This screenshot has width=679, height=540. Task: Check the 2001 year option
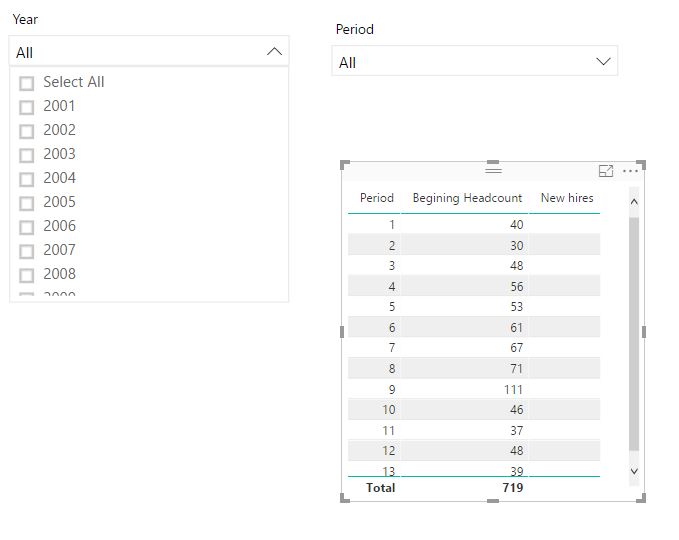[26, 107]
